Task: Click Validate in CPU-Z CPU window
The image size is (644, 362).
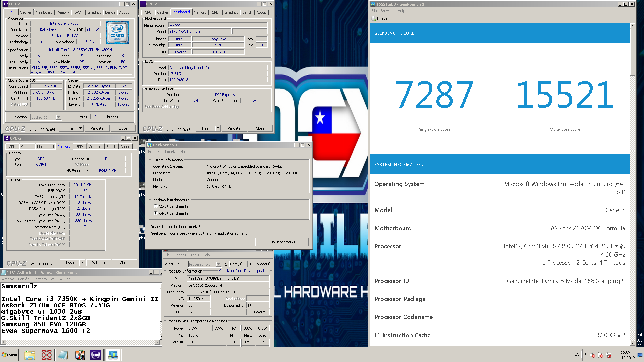Action: pyautogui.click(x=97, y=128)
